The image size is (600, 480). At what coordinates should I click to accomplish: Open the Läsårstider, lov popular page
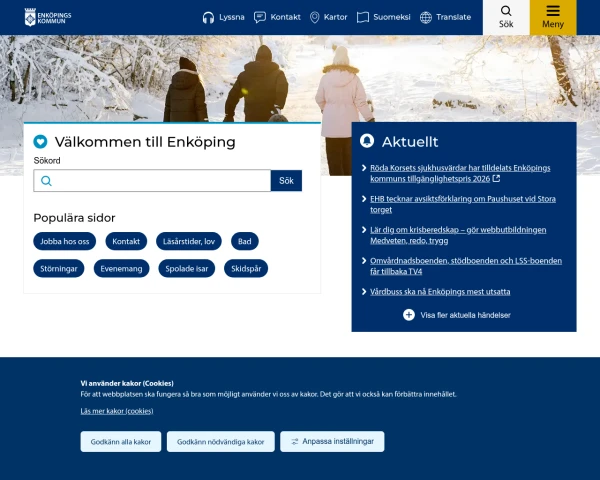(189, 241)
